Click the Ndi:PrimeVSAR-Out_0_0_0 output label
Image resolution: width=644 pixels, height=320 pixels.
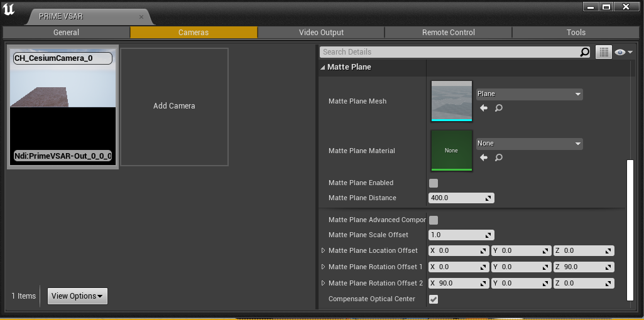point(62,156)
